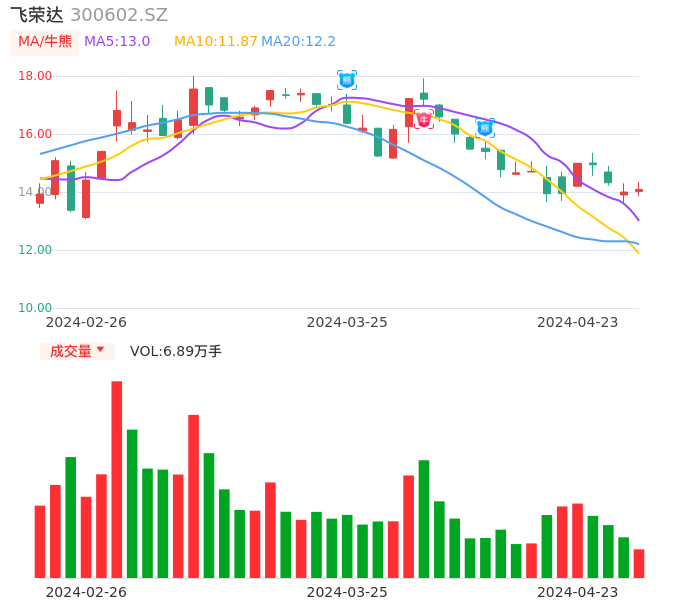The image size is (686, 606).
Task: Click the 2024-04-23 date label under the price chart
Action: click(x=577, y=322)
